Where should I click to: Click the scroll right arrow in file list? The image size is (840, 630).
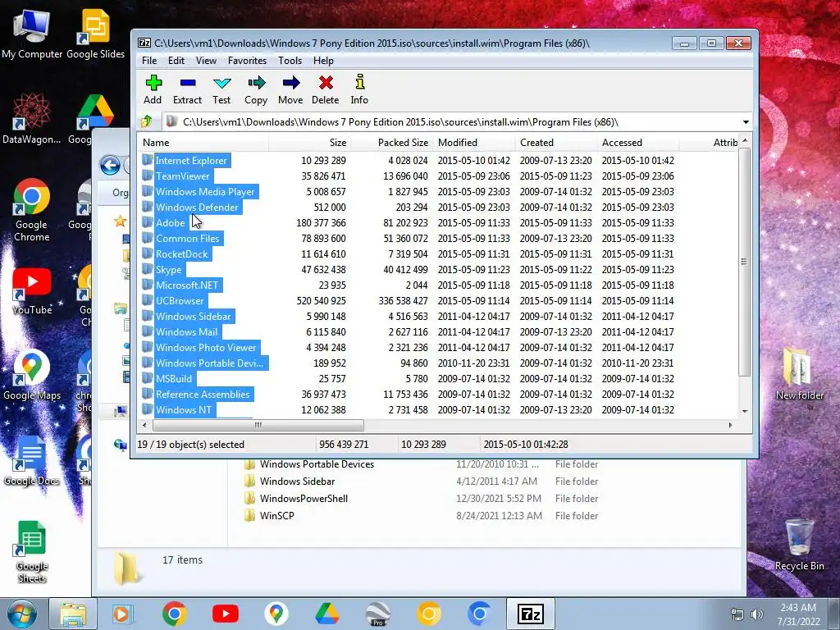pos(730,426)
